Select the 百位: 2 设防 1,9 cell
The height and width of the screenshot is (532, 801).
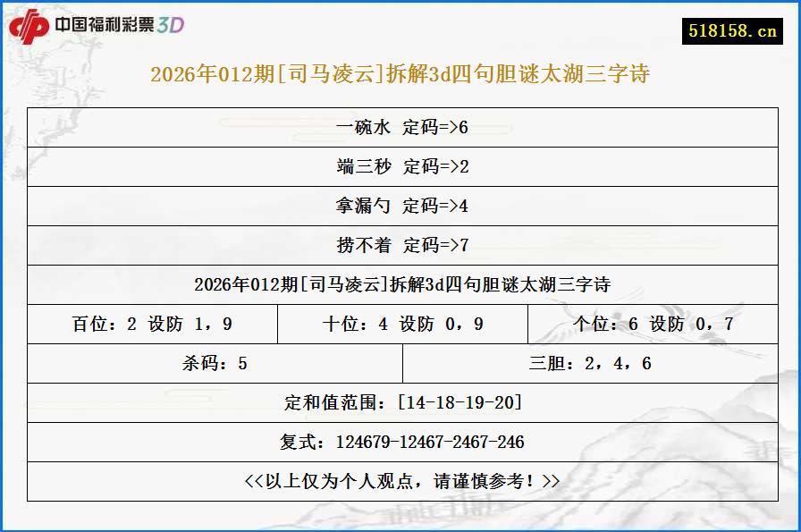[152, 324]
